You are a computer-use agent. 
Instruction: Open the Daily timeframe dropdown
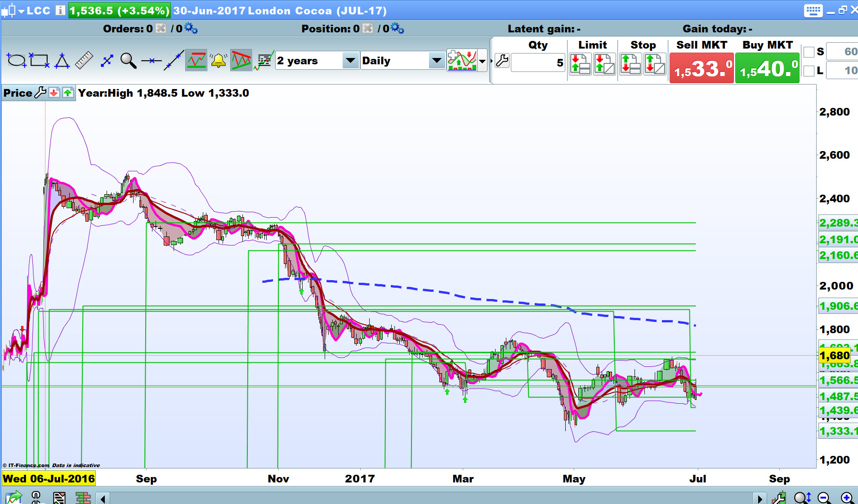point(436,60)
